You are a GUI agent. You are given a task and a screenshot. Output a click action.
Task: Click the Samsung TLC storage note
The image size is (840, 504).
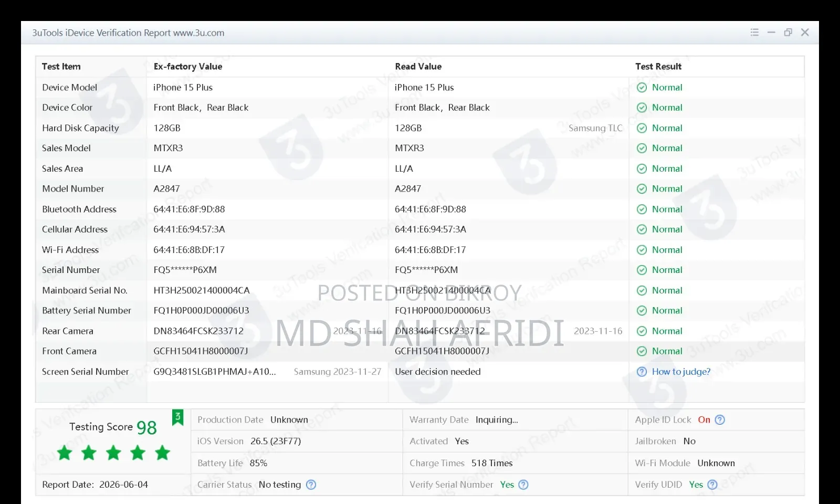595,128
